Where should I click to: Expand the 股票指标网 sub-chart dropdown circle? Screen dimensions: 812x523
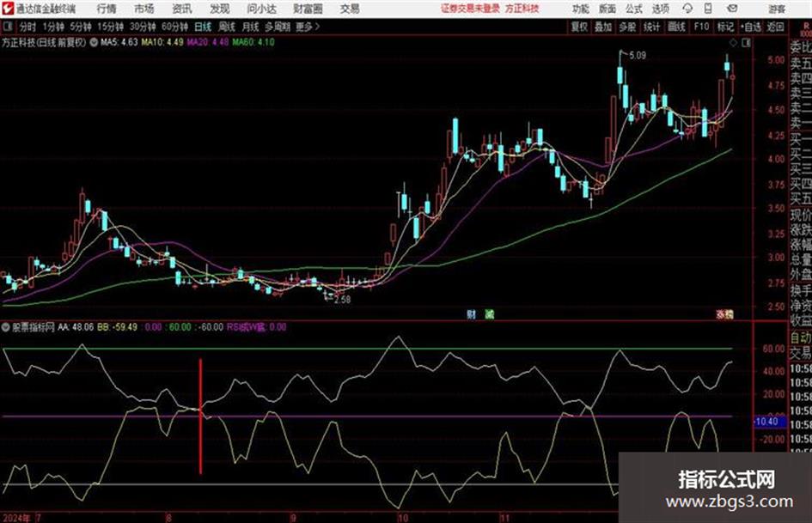click(x=6, y=327)
